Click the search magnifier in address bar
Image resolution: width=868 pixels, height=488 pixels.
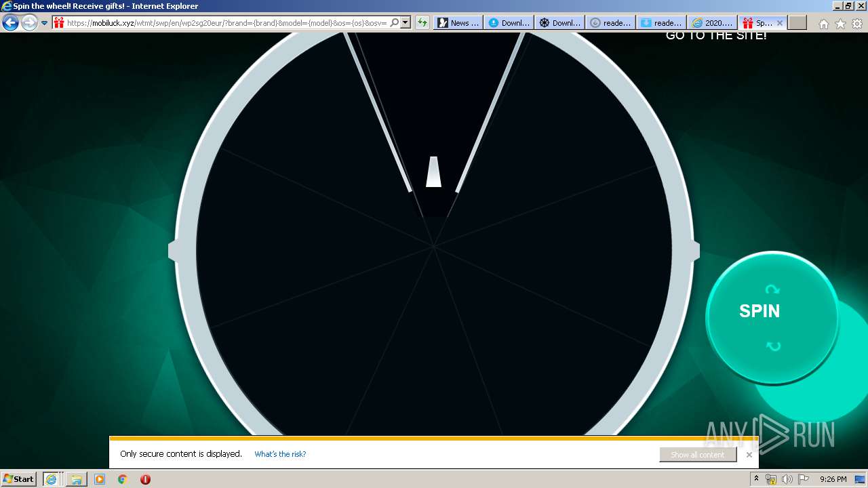pyautogui.click(x=395, y=22)
